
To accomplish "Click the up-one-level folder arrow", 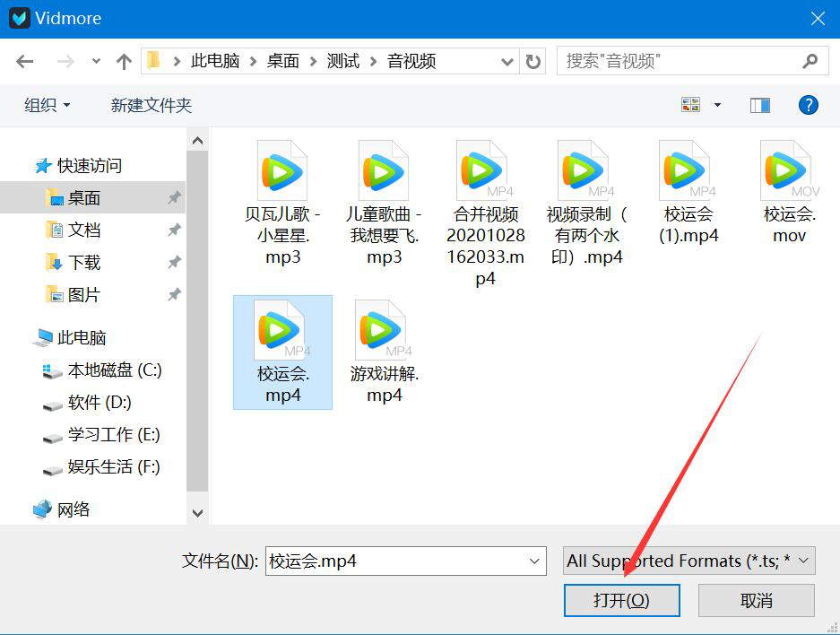I will pos(123,60).
